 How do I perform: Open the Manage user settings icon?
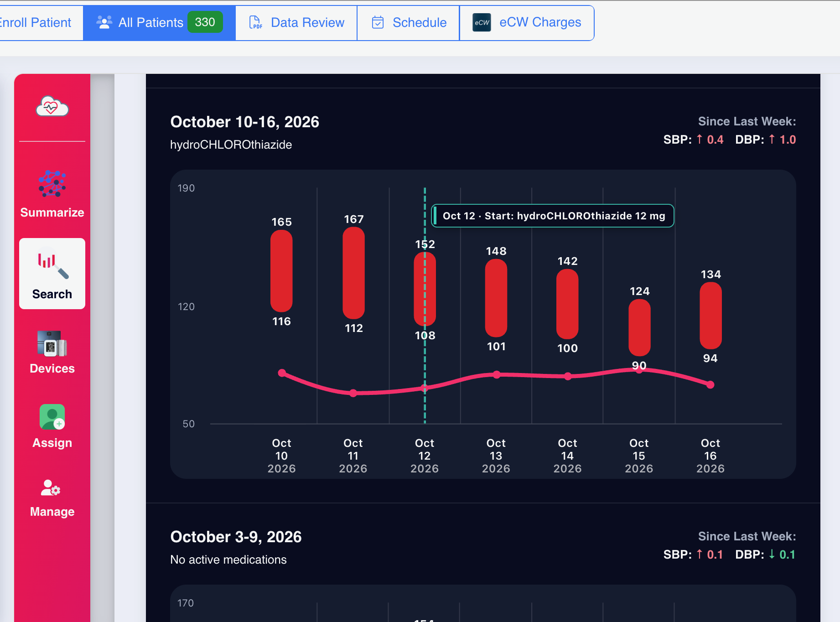[x=51, y=487]
